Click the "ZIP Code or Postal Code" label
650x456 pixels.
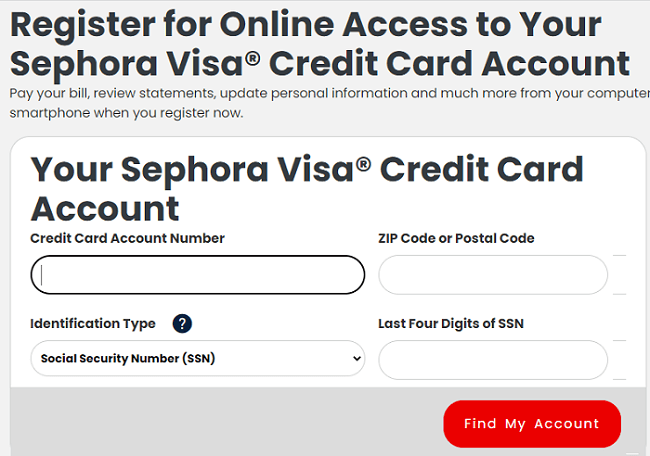coord(456,238)
